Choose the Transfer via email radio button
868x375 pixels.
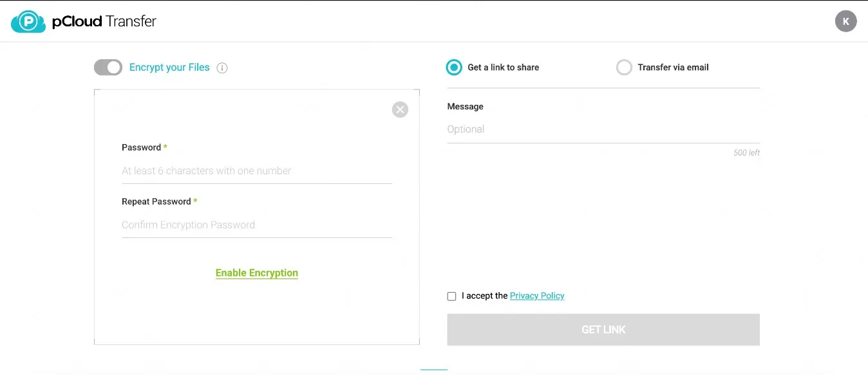tap(624, 67)
